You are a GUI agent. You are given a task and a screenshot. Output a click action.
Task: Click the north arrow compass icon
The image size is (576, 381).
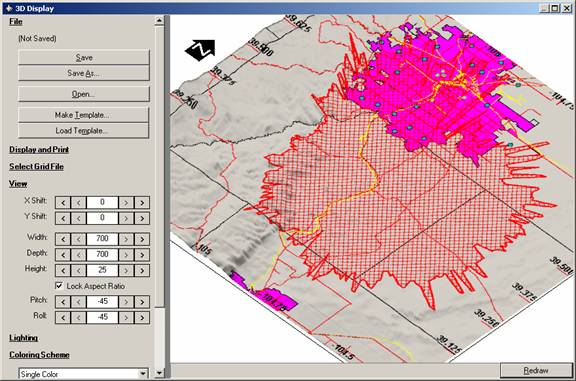tap(200, 50)
